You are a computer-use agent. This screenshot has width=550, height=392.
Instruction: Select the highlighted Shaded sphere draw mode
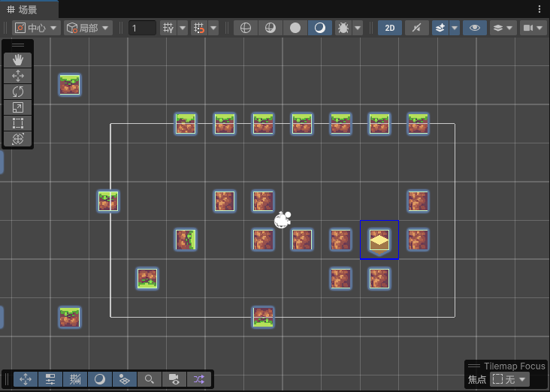(x=320, y=28)
